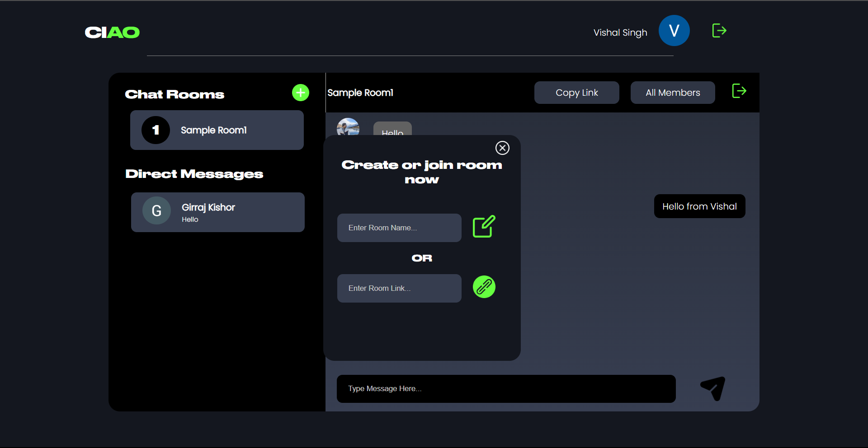The image size is (868, 448).
Task: Open the Sample Room1 chat room
Action: (217, 130)
